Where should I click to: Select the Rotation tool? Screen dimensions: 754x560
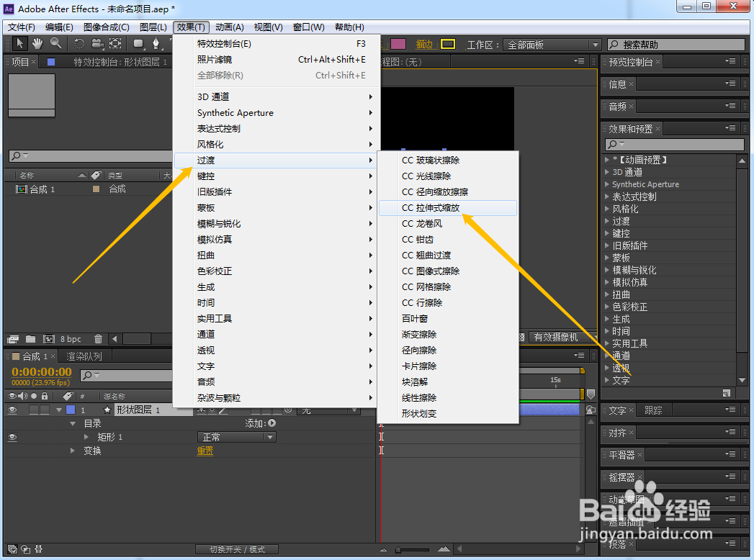pyautogui.click(x=79, y=44)
